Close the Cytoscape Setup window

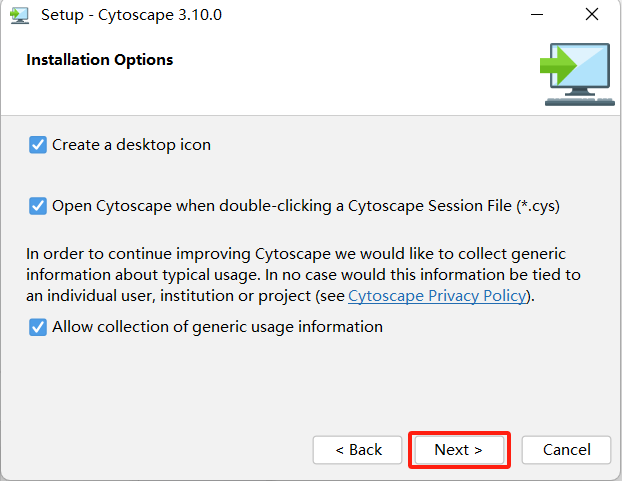click(x=591, y=15)
